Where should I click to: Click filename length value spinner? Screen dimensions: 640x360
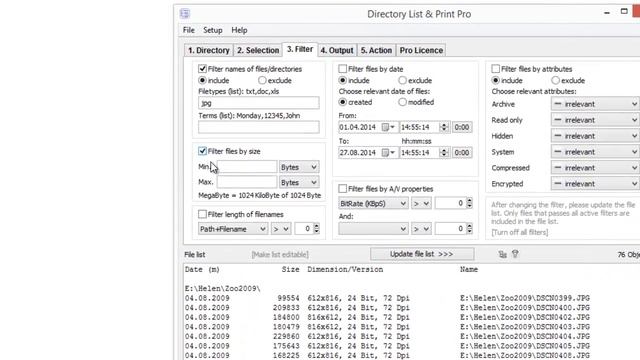[x=317, y=229]
